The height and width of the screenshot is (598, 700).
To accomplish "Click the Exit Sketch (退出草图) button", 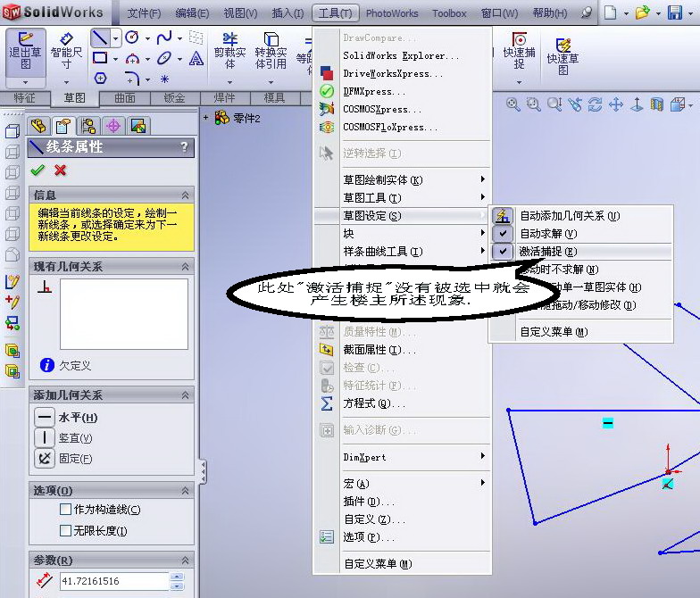I will point(25,52).
